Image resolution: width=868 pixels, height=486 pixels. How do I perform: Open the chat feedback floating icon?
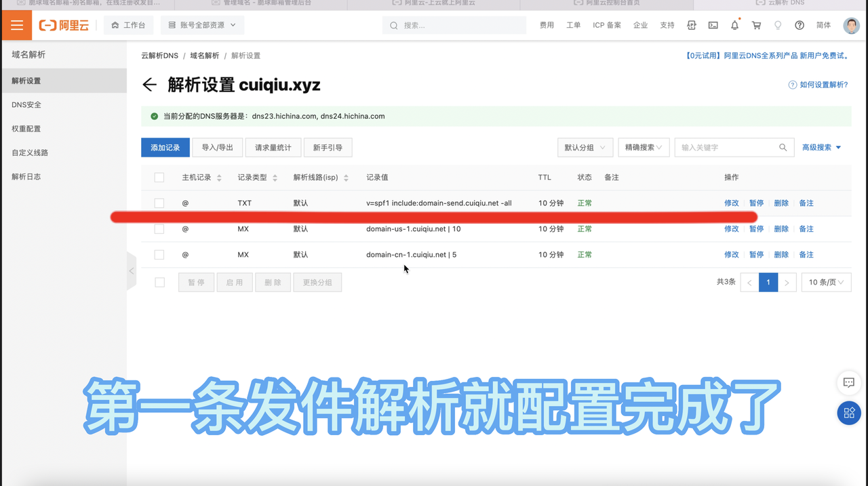(x=848, y=383)
